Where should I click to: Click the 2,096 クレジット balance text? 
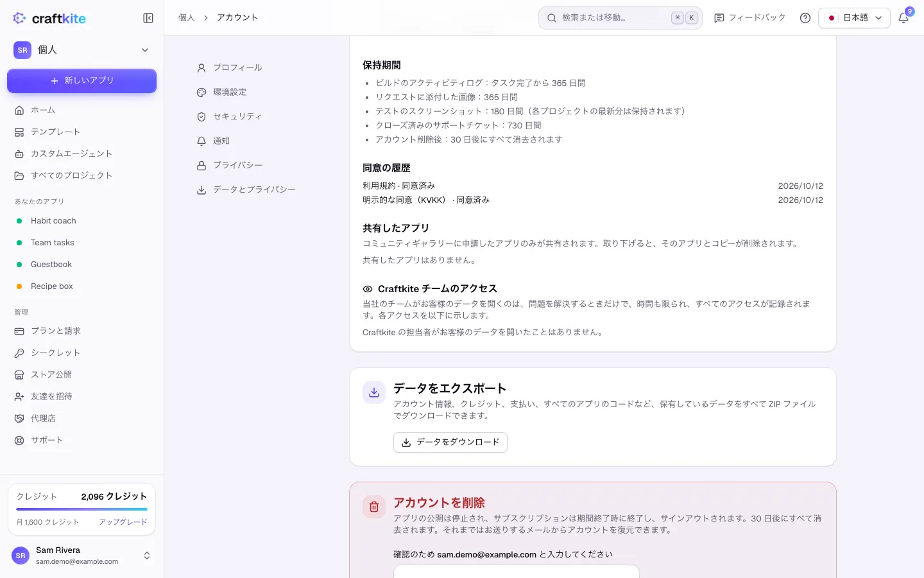coord(114,496)
